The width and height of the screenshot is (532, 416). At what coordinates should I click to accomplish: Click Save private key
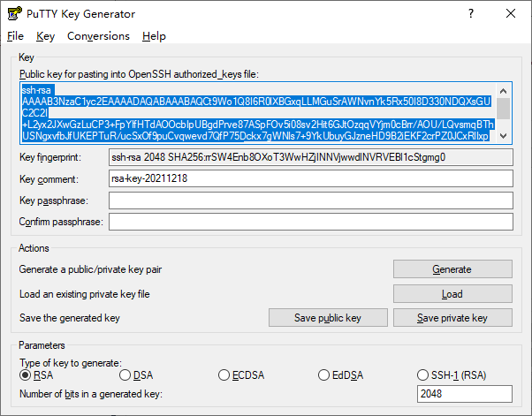(x=452, y=318)
